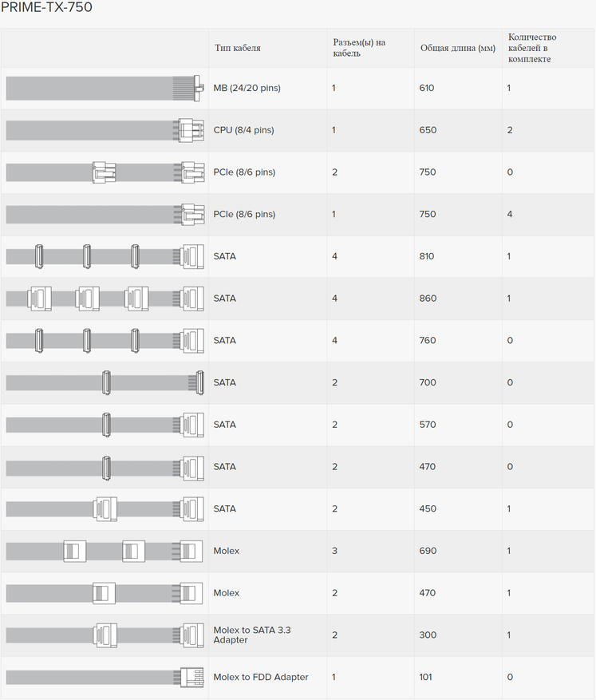Screen dimensions: 596x700
Task: Click the Molex to FDD Adapter cable image
Action: tap(105, 677)
